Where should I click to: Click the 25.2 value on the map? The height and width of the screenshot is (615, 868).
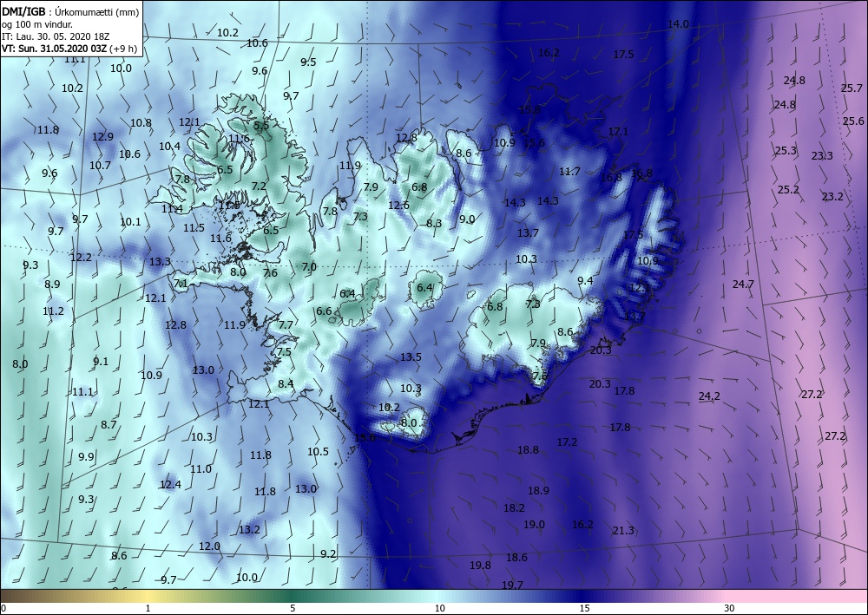(x=788, y=190)
